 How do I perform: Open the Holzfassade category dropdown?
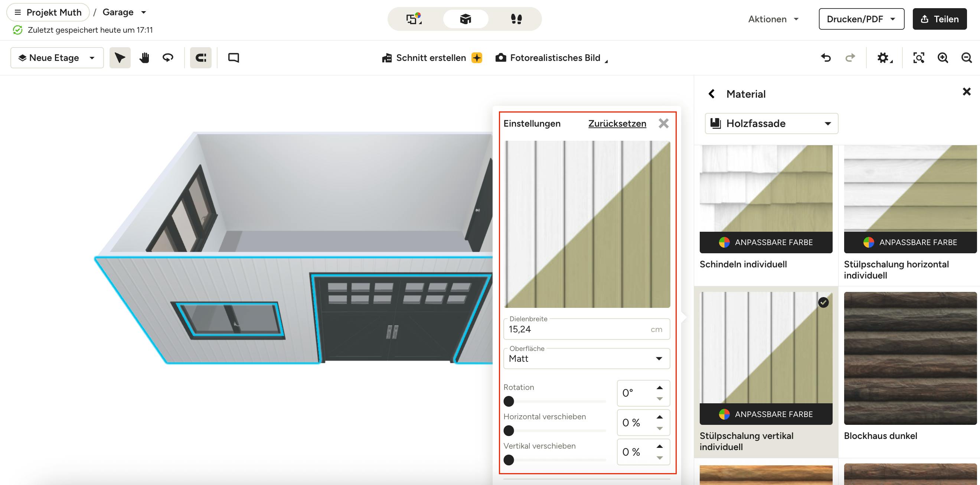(771, 123)
